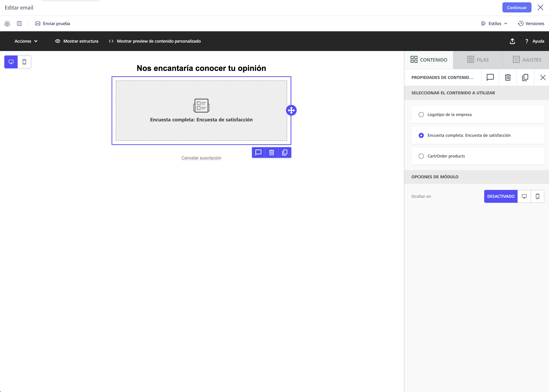Open the Acciones dropdown menu
This screenshot has width=549, height=392.
pos(26,41)
